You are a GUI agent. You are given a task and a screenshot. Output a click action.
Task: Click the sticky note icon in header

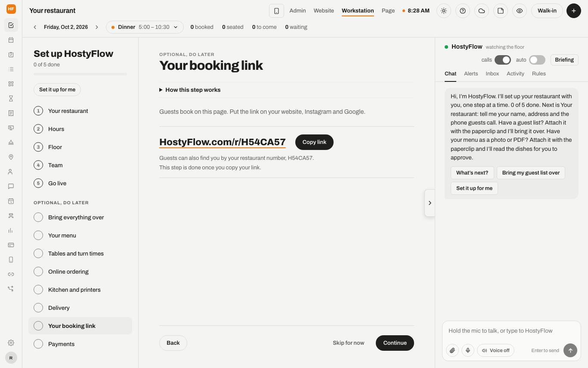tap(501, 11)
